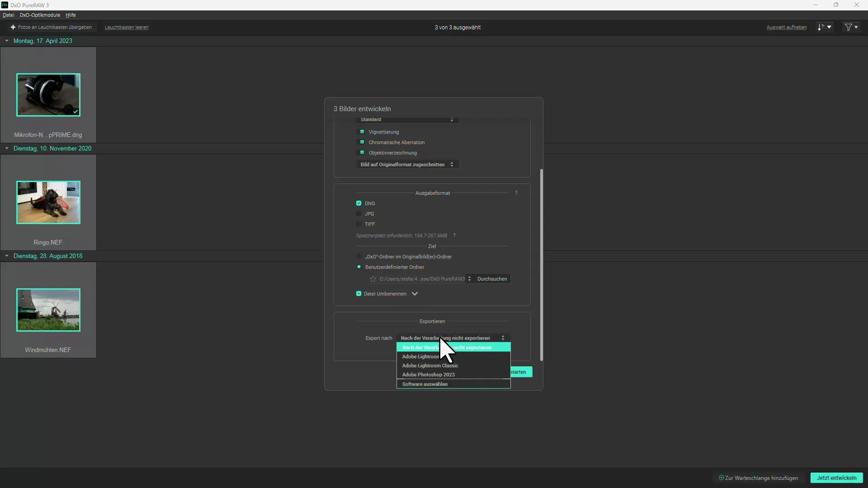
Task: Click the DxO PureRAW app icon in title bar
Action: pos(5,5)
